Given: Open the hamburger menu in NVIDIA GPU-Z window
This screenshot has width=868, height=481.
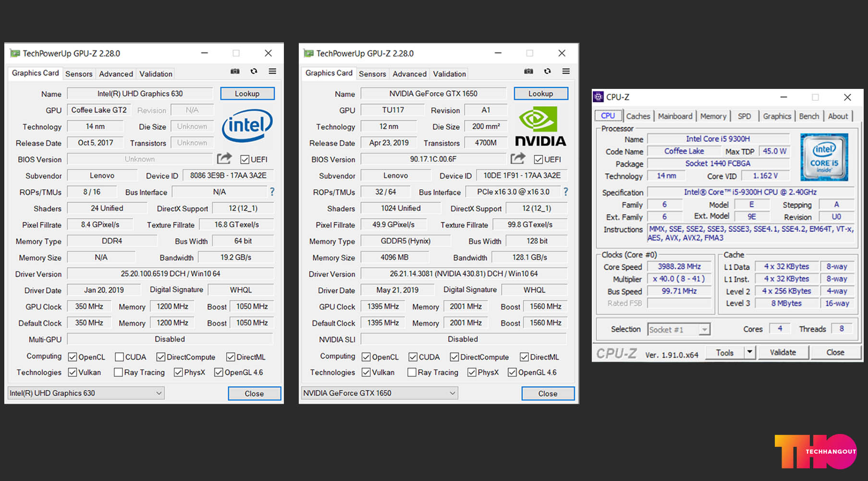Looking at the screenshot, I should pos(566,71).
